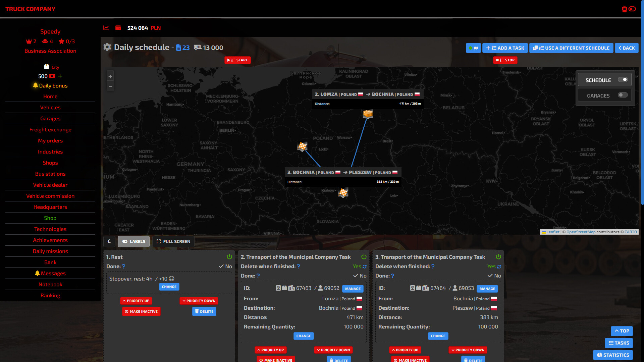644x362 pixels.
Task: Raise task 2 with Priority Up
Action: [x=270, y=350]
